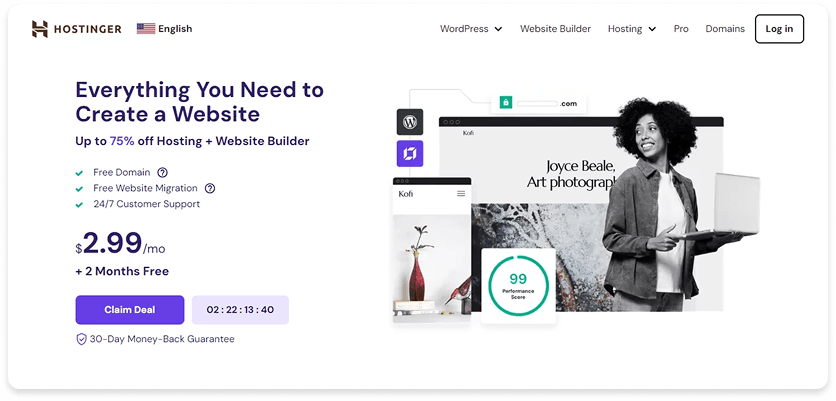836x401 pixels.
Task: Click the green padlock icon
Action: click(x=505, y=102)
